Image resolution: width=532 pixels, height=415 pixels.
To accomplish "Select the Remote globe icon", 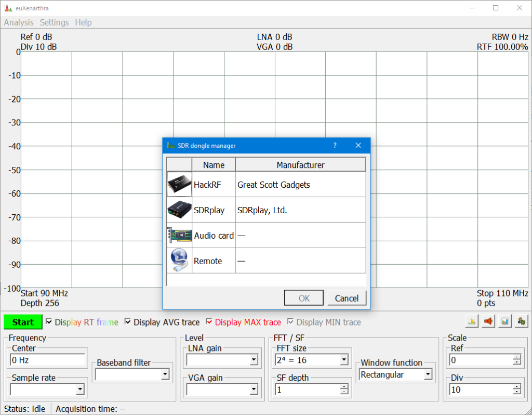I will pos(179,261).
